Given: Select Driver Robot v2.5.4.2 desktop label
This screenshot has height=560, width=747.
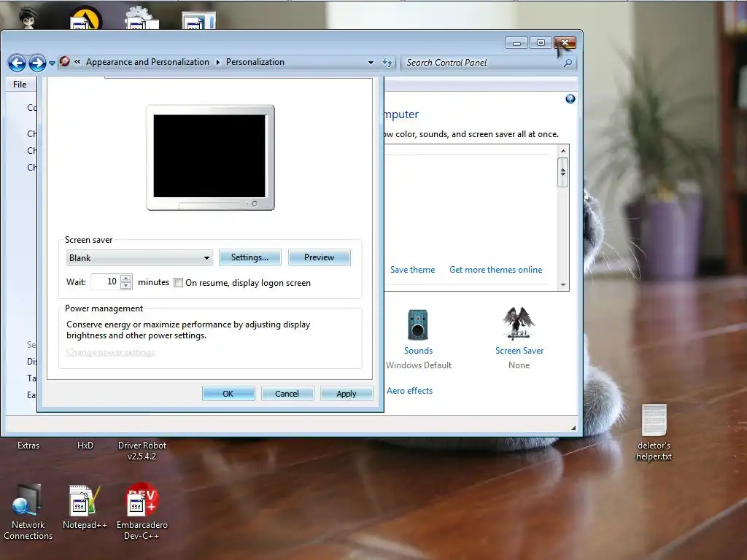Looking at the screenshot, I should tap(142, 451).
